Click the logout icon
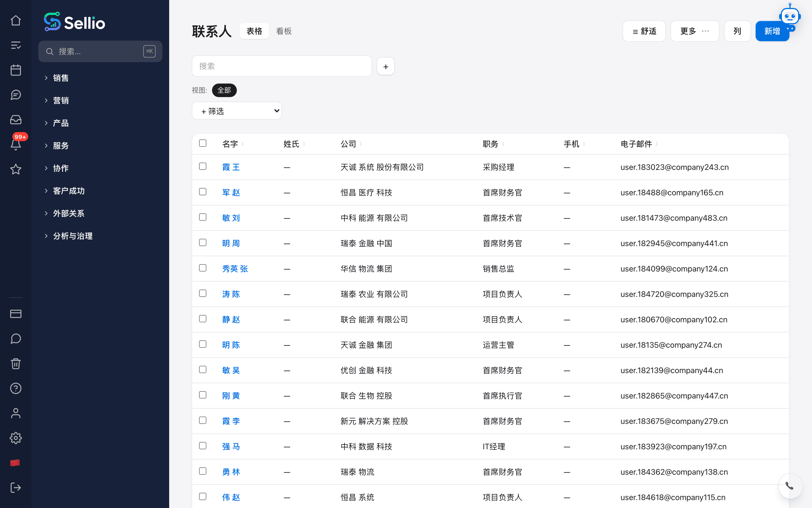The height and width of the screenshot is (508, 812). [16, 487]
